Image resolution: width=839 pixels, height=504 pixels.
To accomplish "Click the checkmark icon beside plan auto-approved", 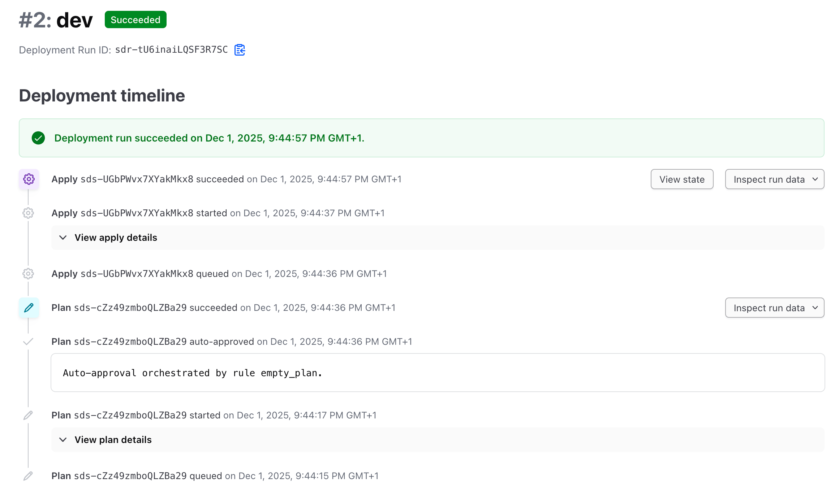I will click(28, 342).
